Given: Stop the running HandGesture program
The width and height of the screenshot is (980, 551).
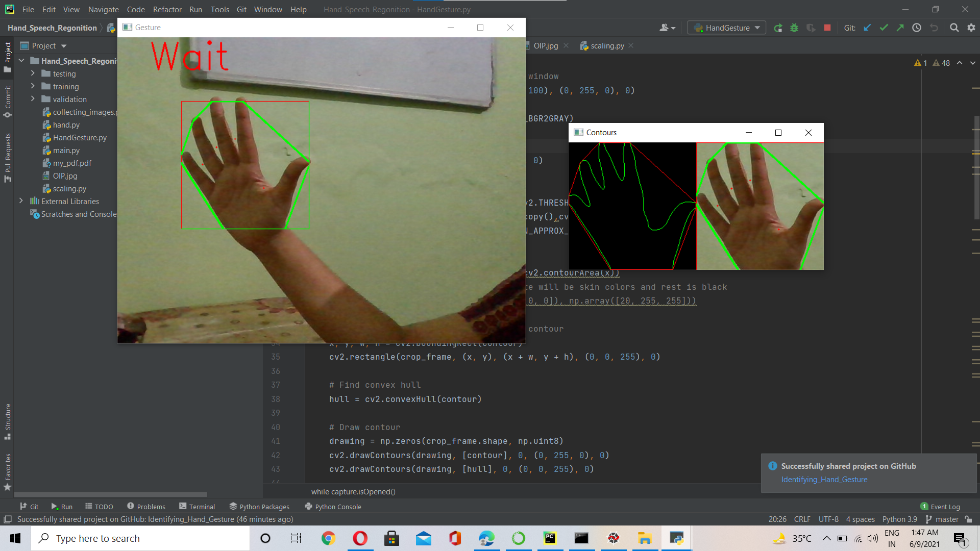Looking at the screenshot, I should coord(827,28).
